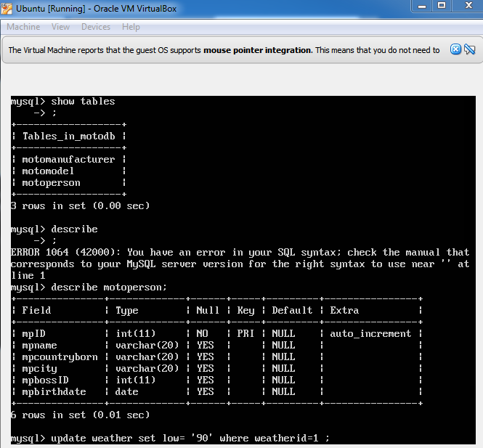
Task: Click the don't-show-again icon in the notification bar
Action: [x=469, y=49]
